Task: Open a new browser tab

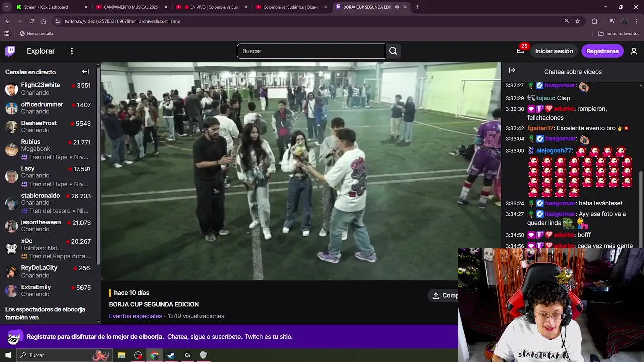Action: click(x=417, y=7)
